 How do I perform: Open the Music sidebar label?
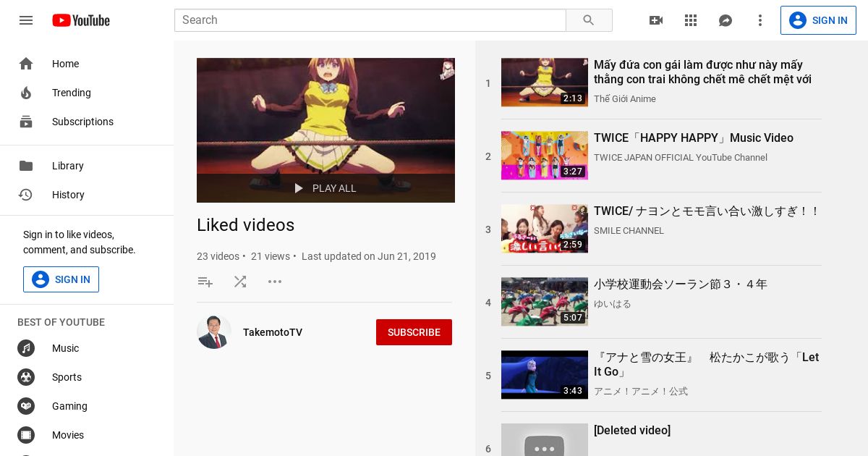[65, 348]
